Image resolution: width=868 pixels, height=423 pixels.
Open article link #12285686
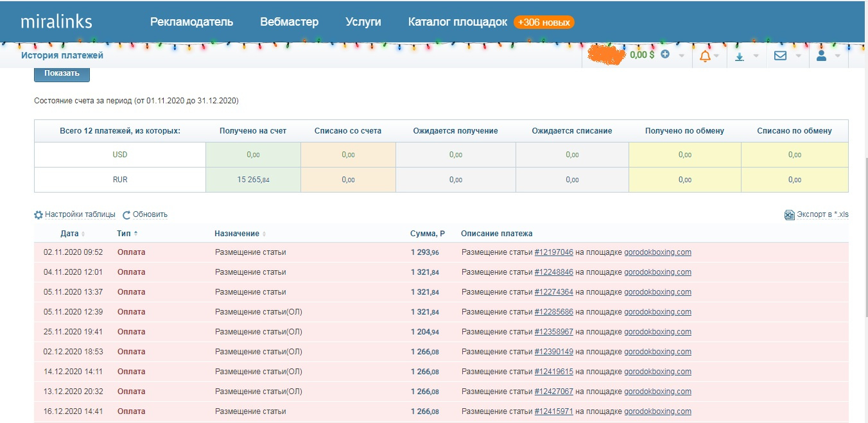554,312
